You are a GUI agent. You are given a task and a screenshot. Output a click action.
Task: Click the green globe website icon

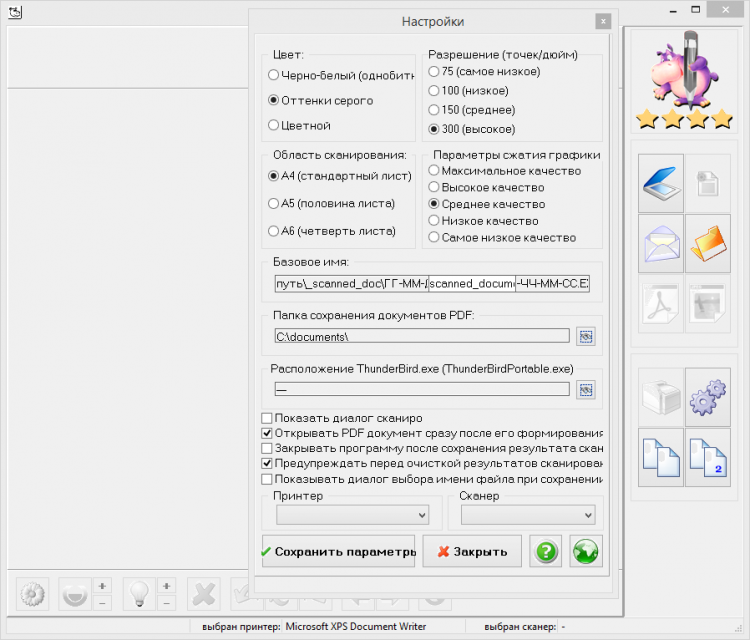585,552
